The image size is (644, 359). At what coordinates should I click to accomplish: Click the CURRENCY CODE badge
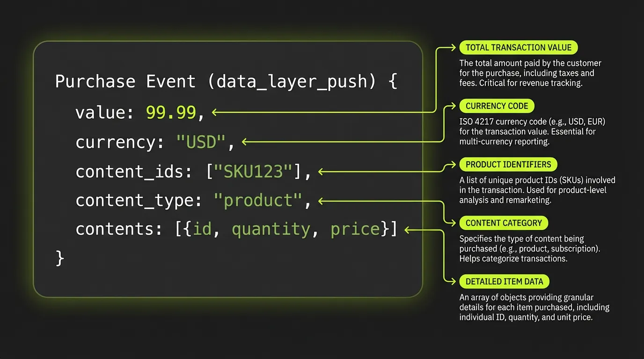[x=497, y=106]
